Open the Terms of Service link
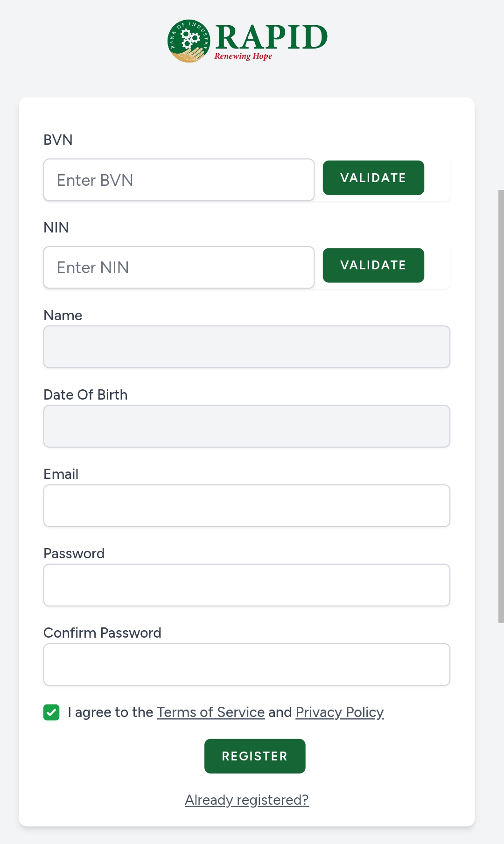 pyautogui.click(x=210, y=712)
